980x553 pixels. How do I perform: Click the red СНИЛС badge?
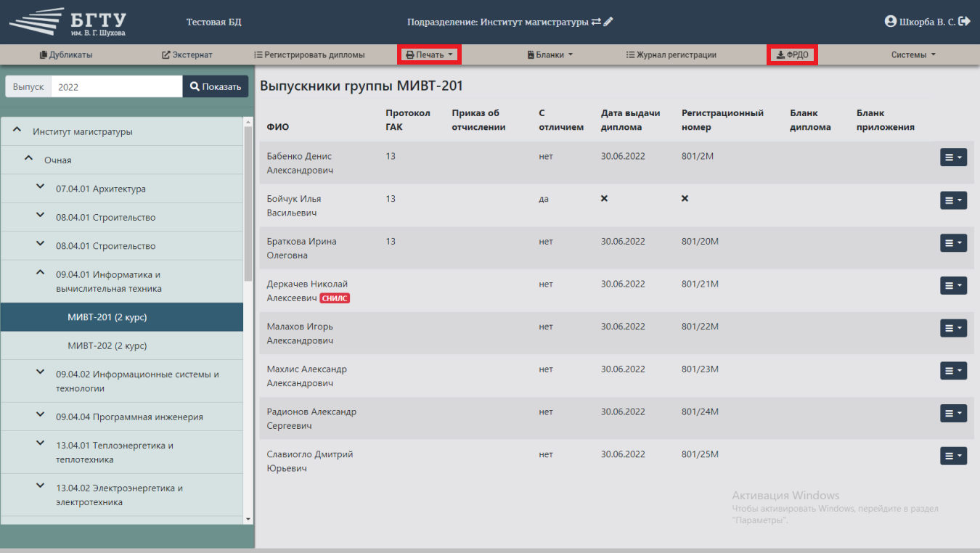pos(335,298)
